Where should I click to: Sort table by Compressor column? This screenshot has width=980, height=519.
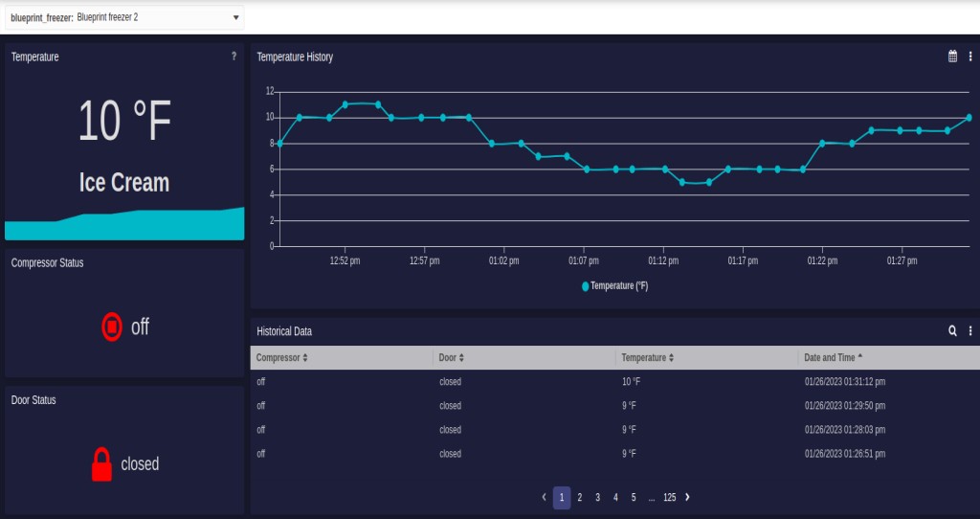[282, 357]
